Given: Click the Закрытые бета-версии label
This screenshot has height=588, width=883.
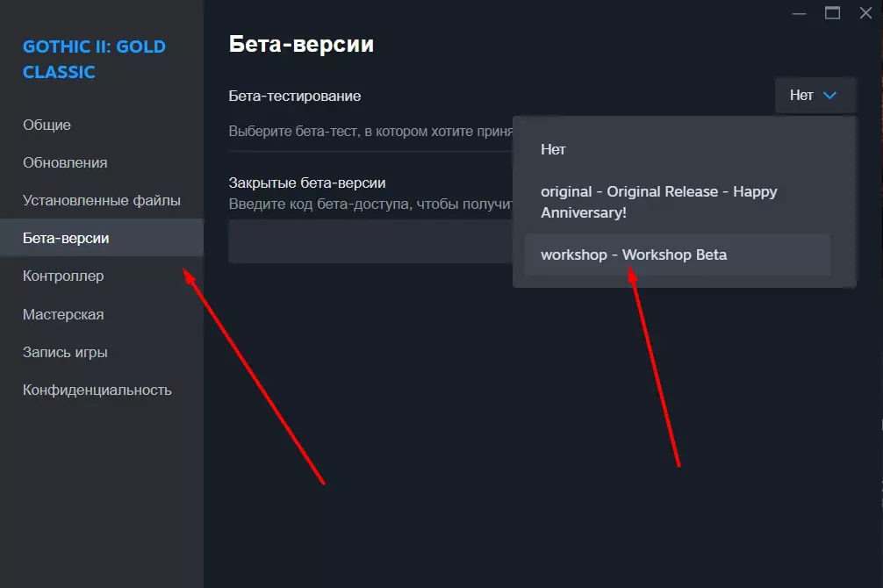Looking at the screenshot, I should coord(307,183).
